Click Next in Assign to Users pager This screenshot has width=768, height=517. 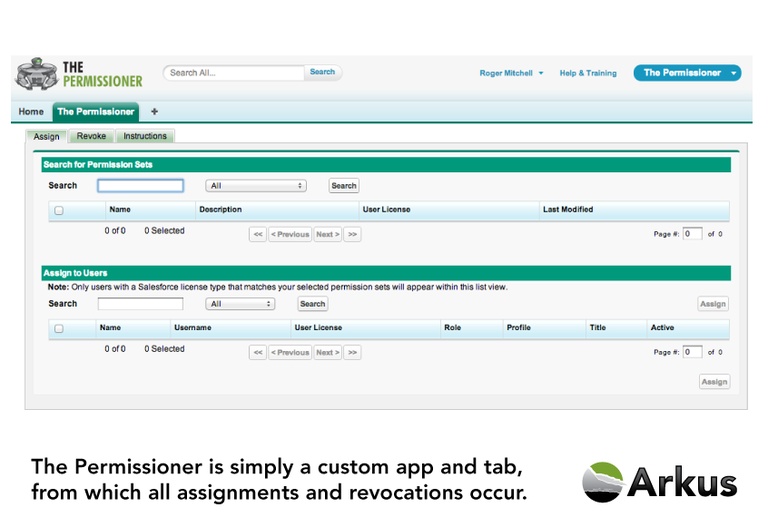tap(328, 352)
